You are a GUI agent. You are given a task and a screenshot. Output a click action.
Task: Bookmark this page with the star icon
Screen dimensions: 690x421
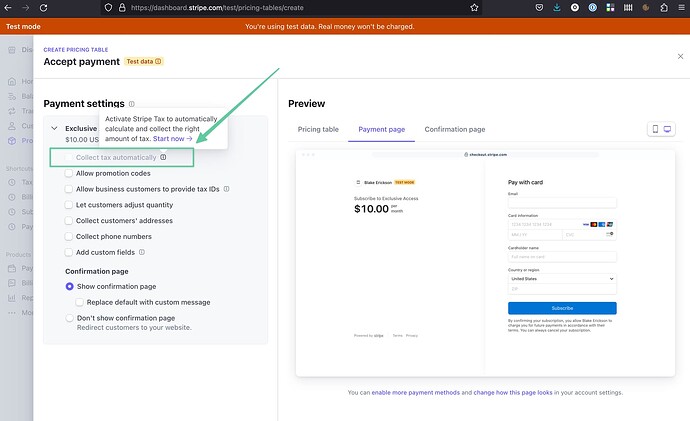click(x=474, y=7)
